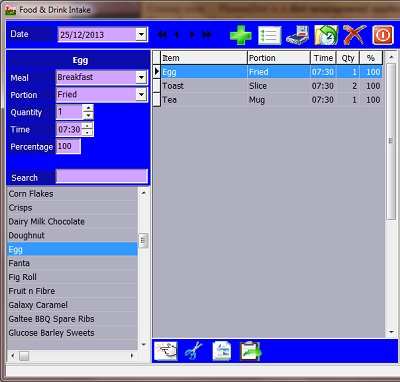
Task: Click intake table scroll up arrow
Action: point(391,57)
